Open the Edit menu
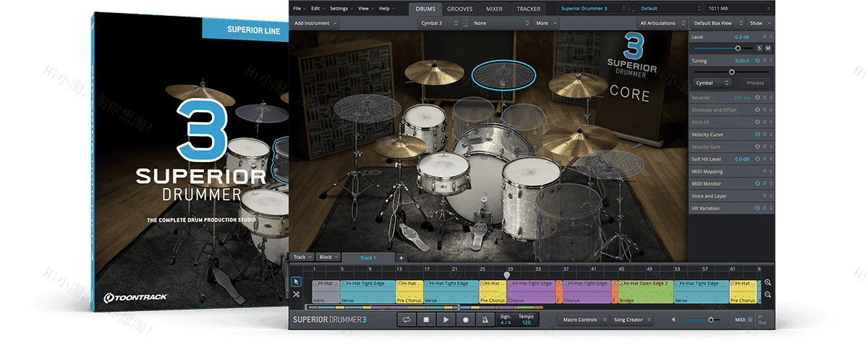 pyautogui.click(x=318, y=9)
